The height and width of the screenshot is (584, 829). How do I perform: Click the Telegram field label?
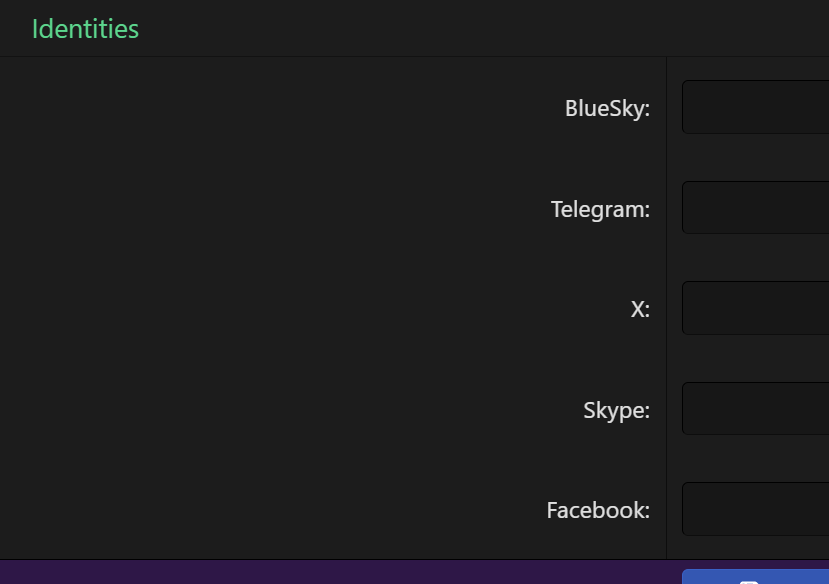point(600,209)
